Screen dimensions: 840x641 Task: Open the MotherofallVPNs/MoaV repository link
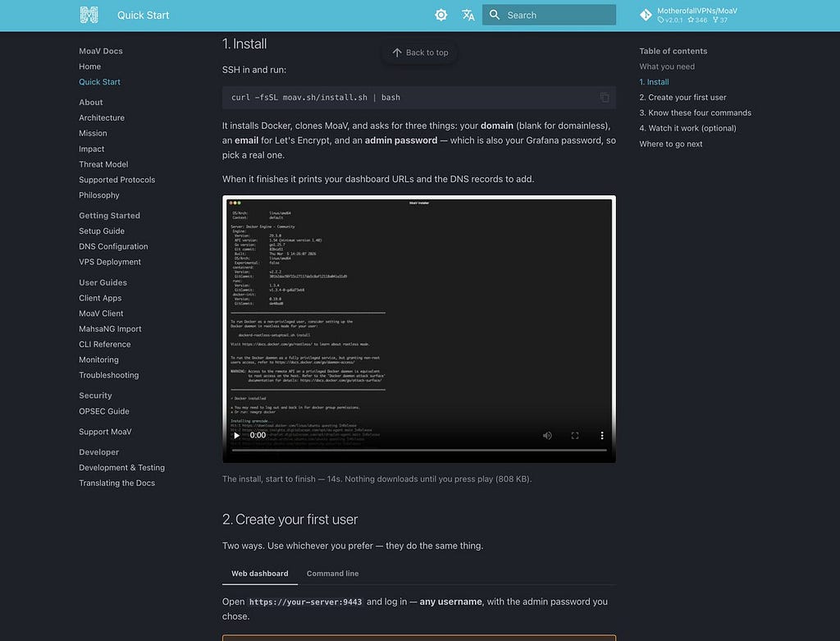point(689,15)
